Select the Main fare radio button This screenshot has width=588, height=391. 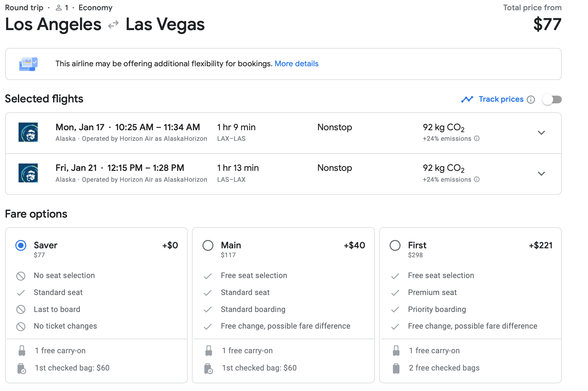[x=208, y=245]
